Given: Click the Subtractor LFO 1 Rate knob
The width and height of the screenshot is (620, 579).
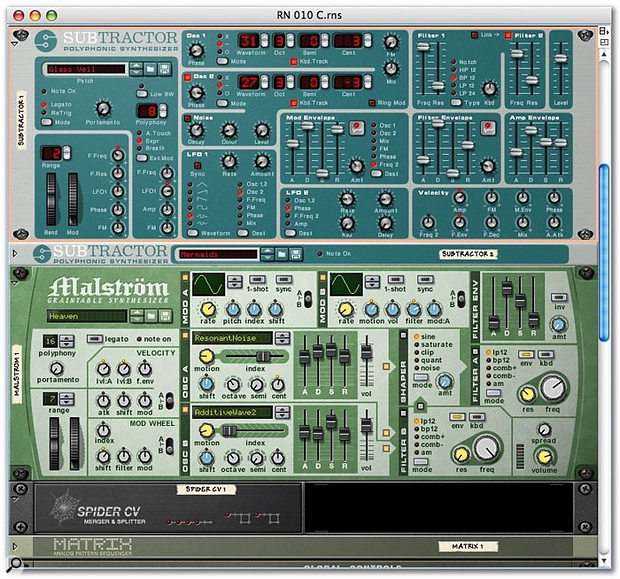Looking at the screenshot, I should 229,161.
